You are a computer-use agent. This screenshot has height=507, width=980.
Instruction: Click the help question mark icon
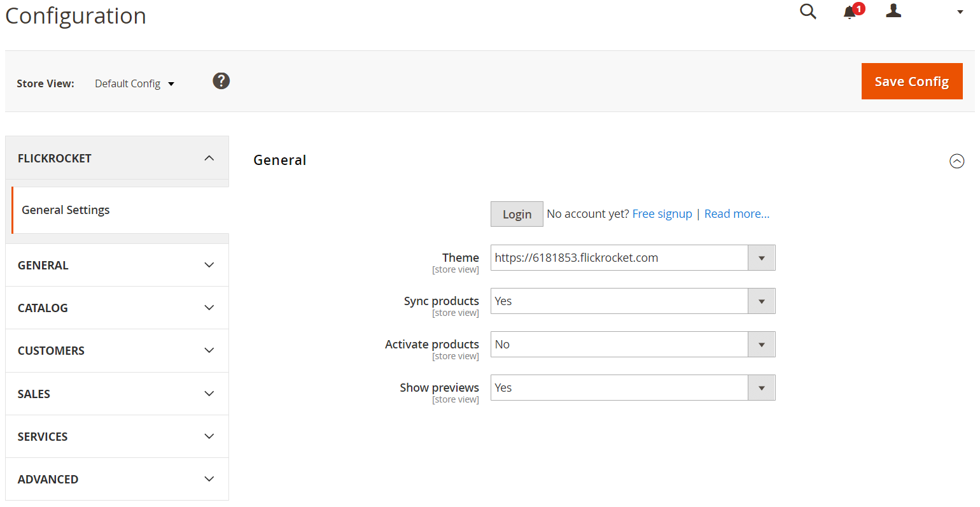point(221,81)
